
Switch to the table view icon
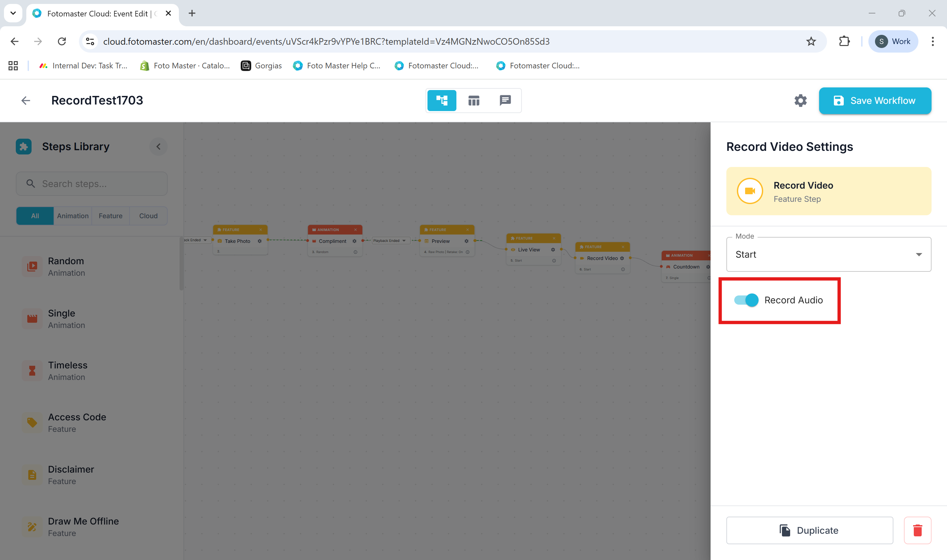(x=473, y=100)
